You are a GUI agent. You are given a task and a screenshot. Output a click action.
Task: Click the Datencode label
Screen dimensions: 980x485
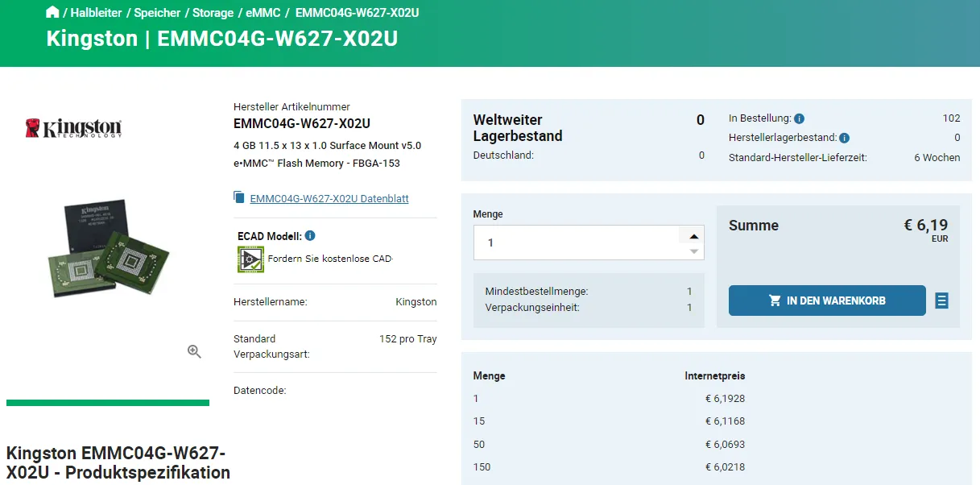(260, 391)
